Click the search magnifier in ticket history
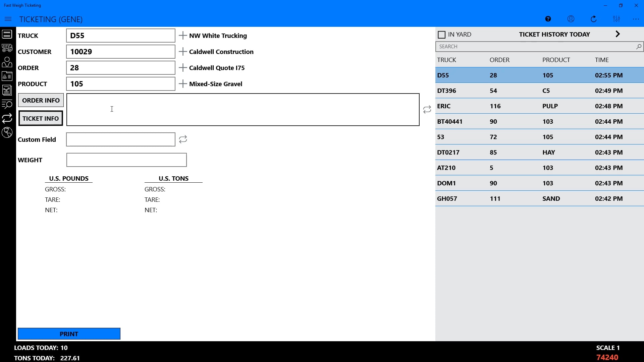The width and height of the screenshot is (644, 362). pos(639,47)
